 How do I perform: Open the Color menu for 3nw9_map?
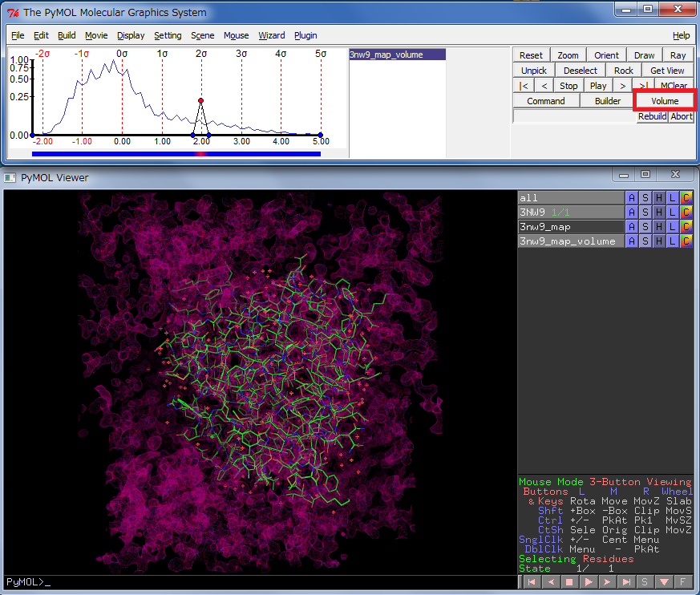click(x=686, y=227)
